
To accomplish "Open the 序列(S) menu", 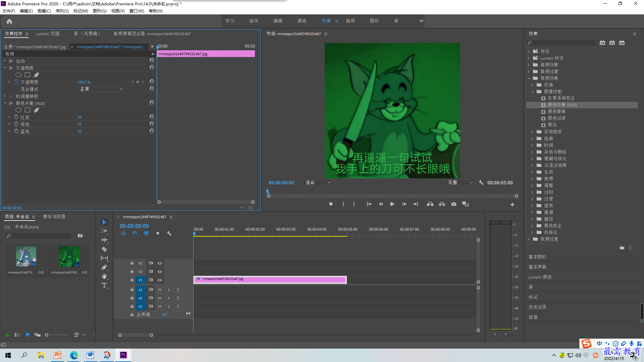I will tap(62, 11).
